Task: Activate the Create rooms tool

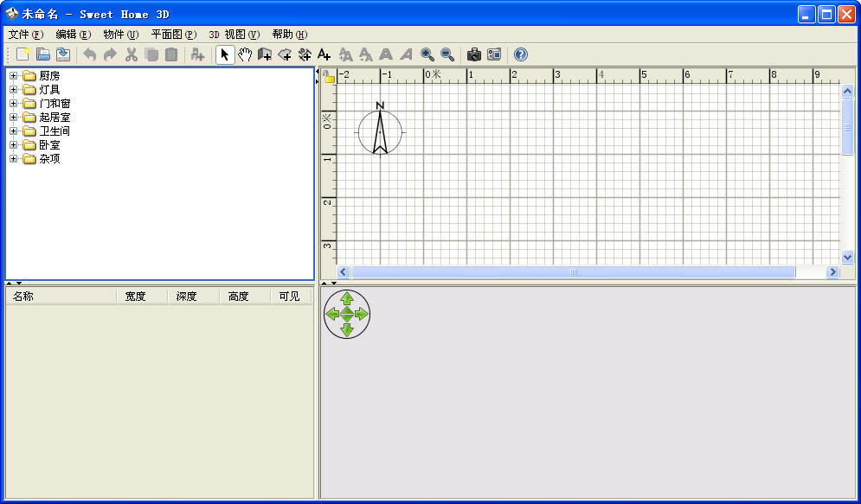Action: pos(285,54)
